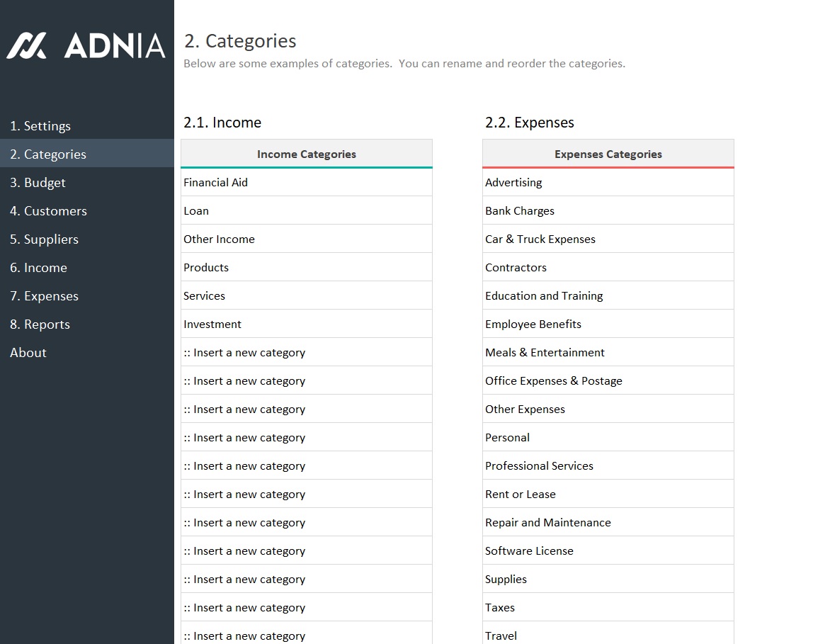Click the Bank Charges expense cell
This screenshot has width=813, height=644.
click(608, 210)
